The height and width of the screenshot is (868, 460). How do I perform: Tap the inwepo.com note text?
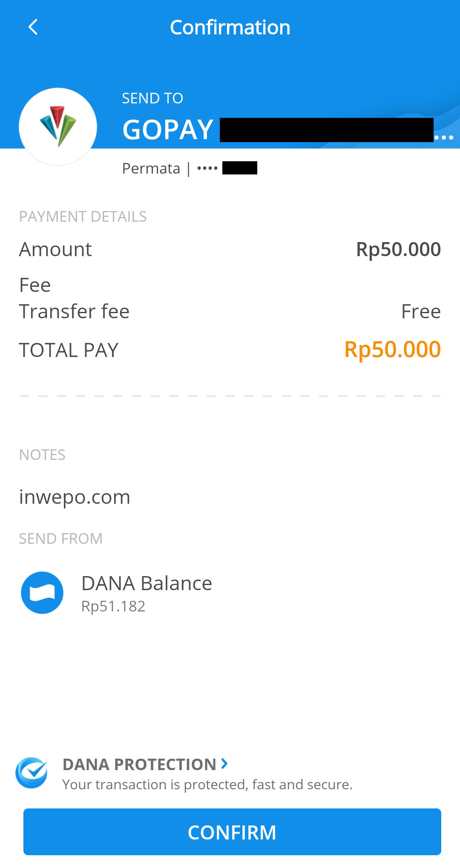pos(75,497)
